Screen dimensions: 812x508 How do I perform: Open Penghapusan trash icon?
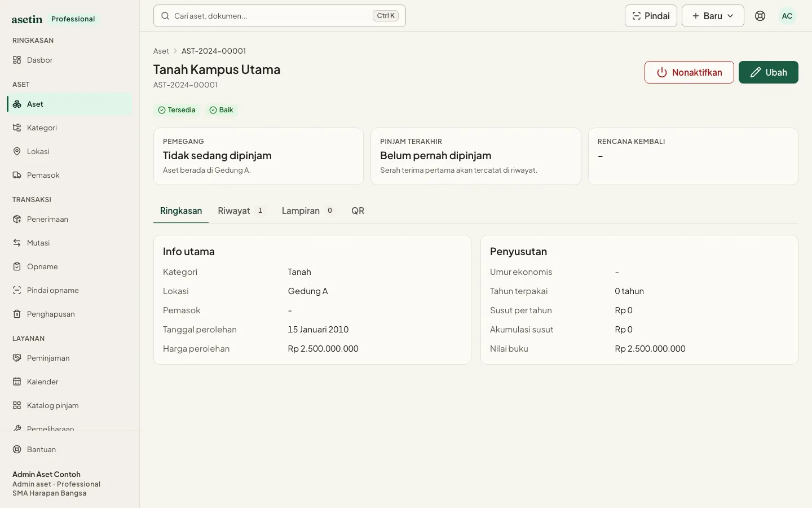point(17,314)
